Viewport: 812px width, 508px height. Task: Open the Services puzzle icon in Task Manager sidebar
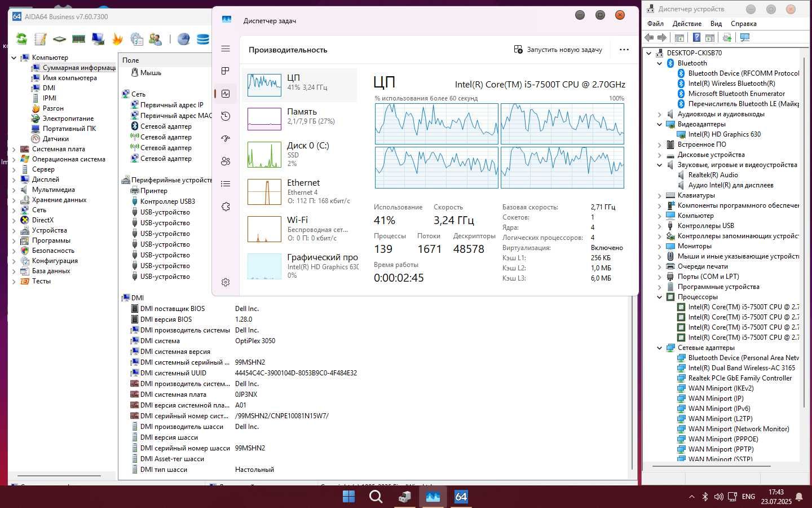(226, 207)
